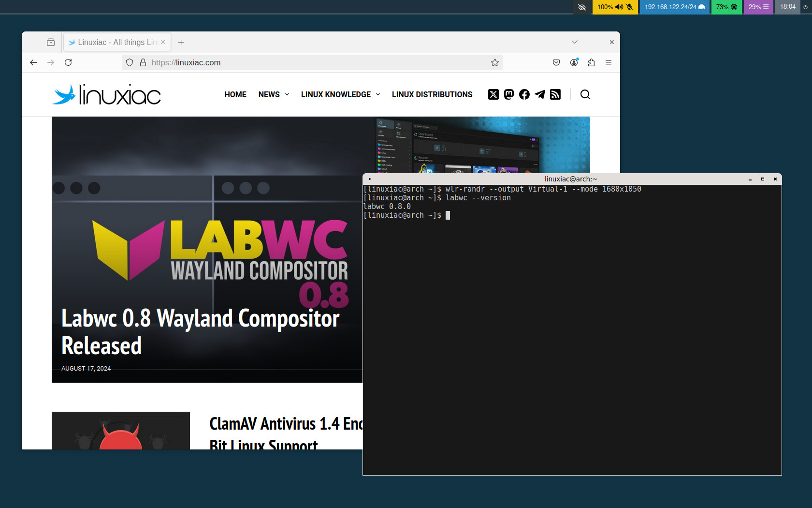This screenshot has height=508, width=812.
Task: Open LINUX DISTRIBUTIONS page
Action: [x=432, y=94]
